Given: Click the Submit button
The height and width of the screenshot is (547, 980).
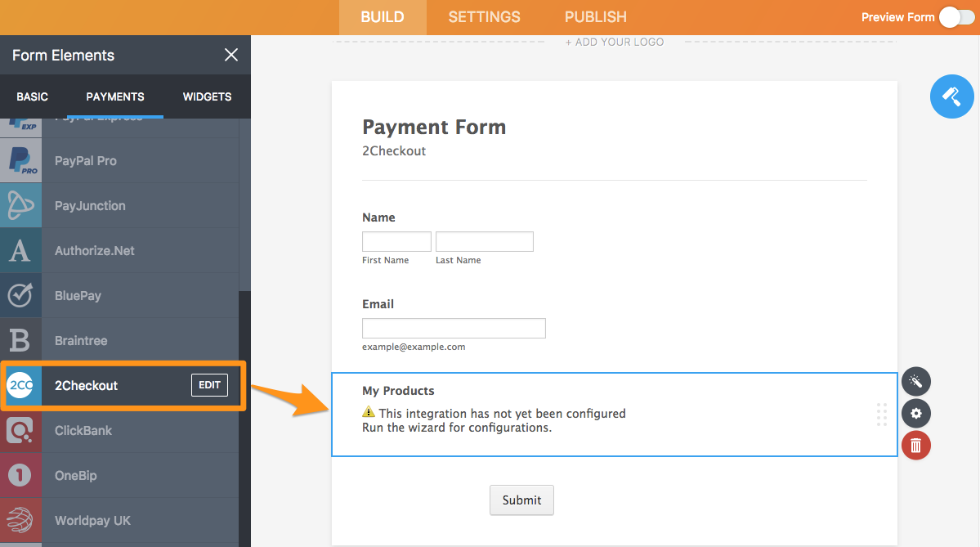Looking at the screenshot, I should (521, 500).
